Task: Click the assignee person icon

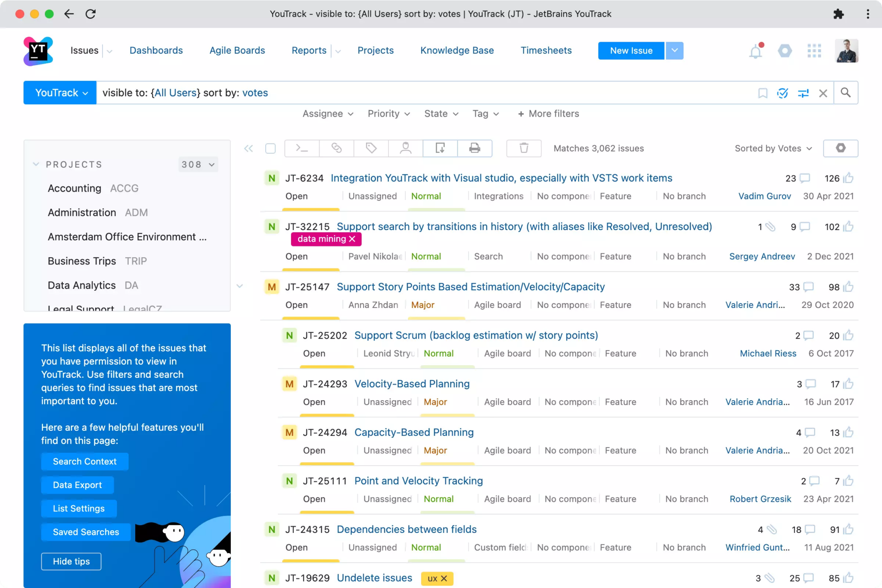Action: (405, 148)
